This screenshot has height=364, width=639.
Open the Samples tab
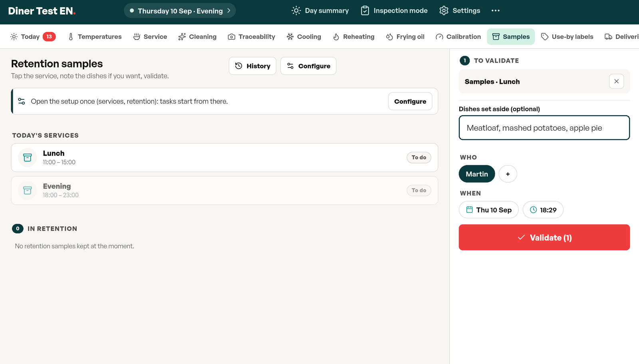pyautogui.click(x=511, y=37)
